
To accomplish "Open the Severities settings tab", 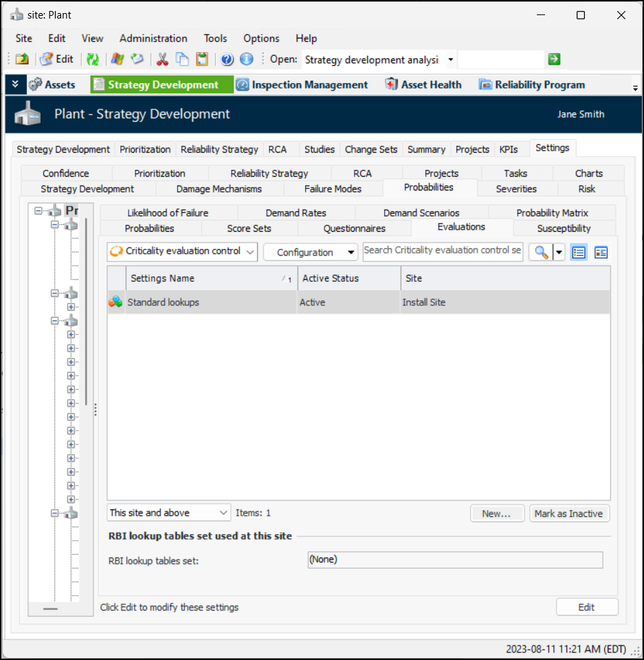I will coord(516,189).
